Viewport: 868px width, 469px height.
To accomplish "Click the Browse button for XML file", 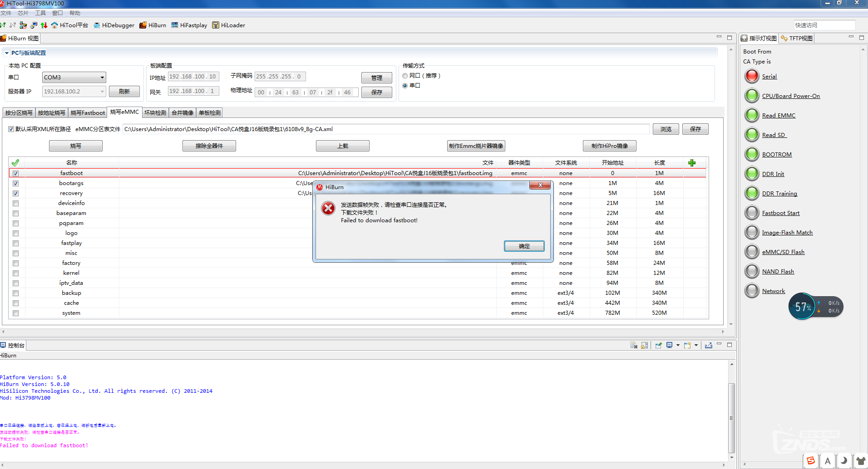I will pyautogui.click(x=666, y=129).
